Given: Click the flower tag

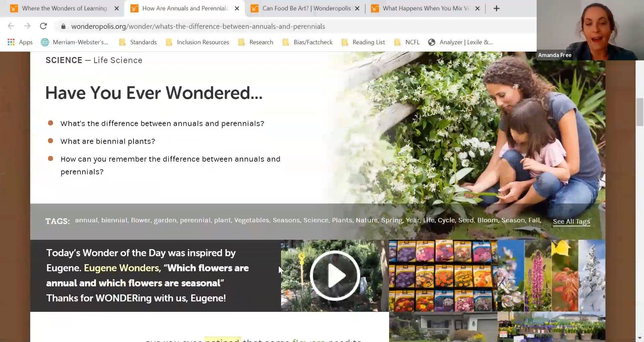Looking at the screenshot, I should 141,220.
